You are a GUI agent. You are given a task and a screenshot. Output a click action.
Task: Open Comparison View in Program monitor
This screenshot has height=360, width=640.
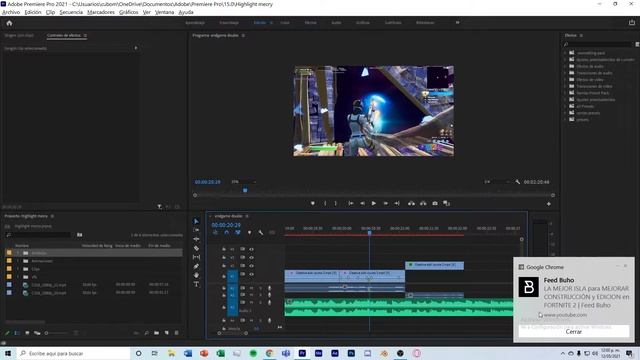[x=447, y=203]
